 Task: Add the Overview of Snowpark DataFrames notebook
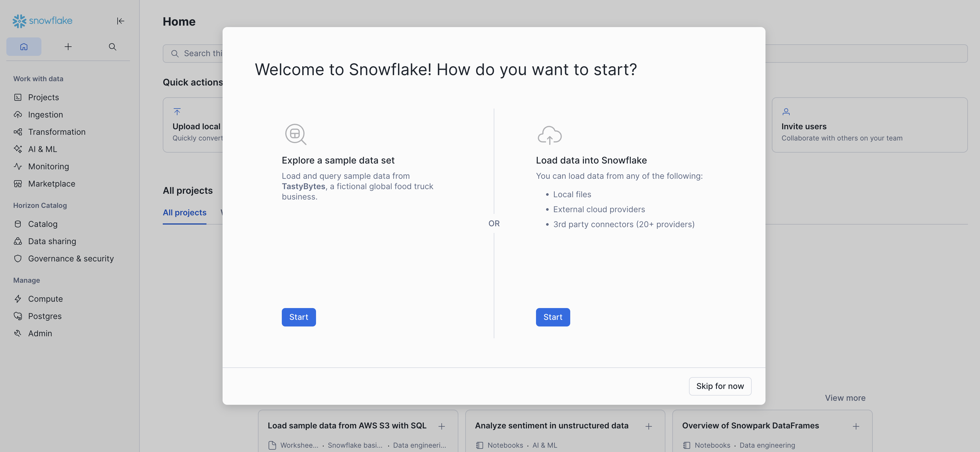[856, 426]
